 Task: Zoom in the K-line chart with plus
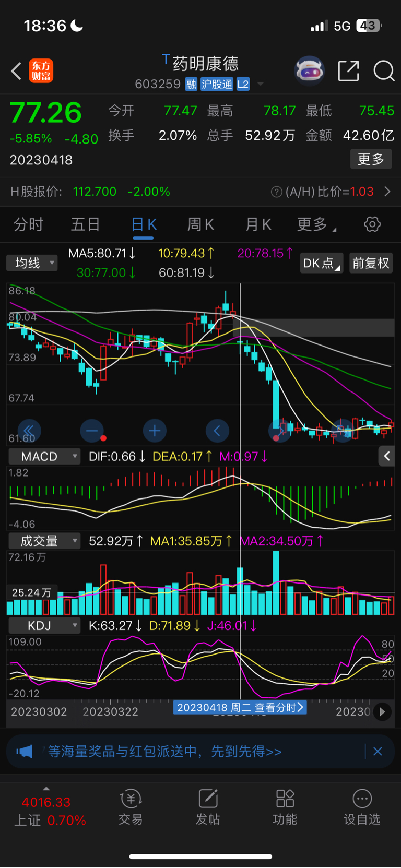[x=155, y=431]
